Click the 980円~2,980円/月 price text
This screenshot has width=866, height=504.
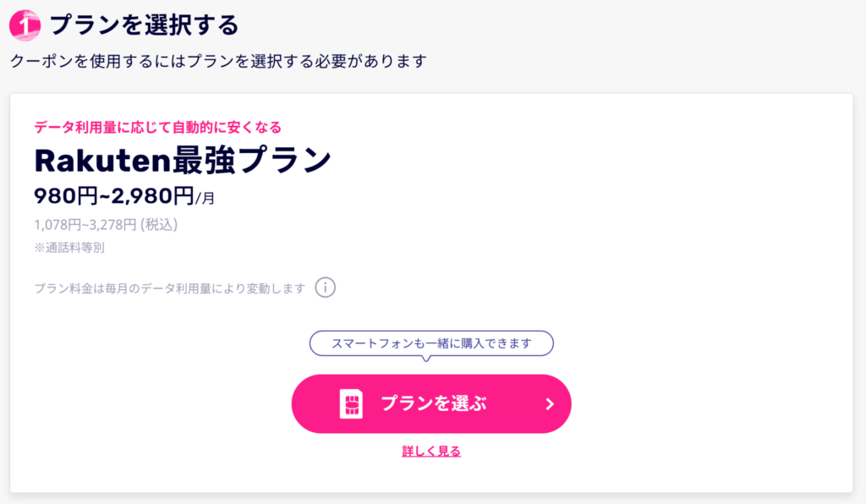123,197
